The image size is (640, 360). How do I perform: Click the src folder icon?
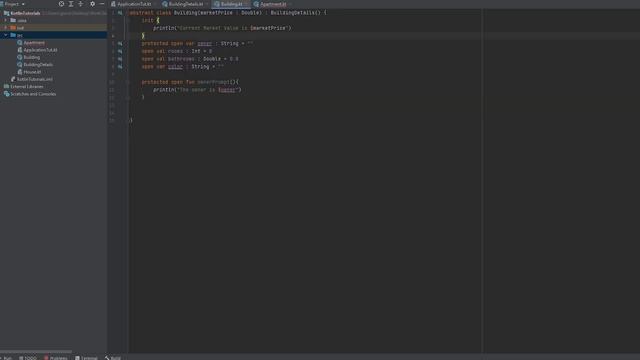point(13,35)
